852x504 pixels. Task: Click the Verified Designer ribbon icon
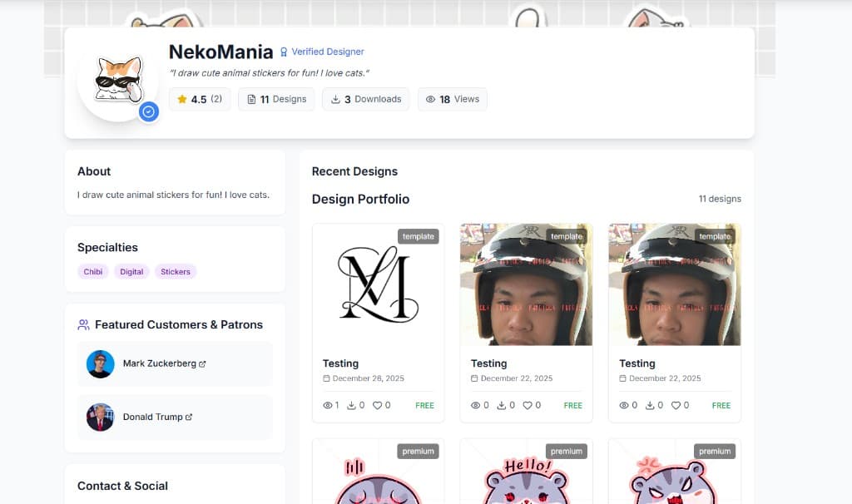[284, 52]
